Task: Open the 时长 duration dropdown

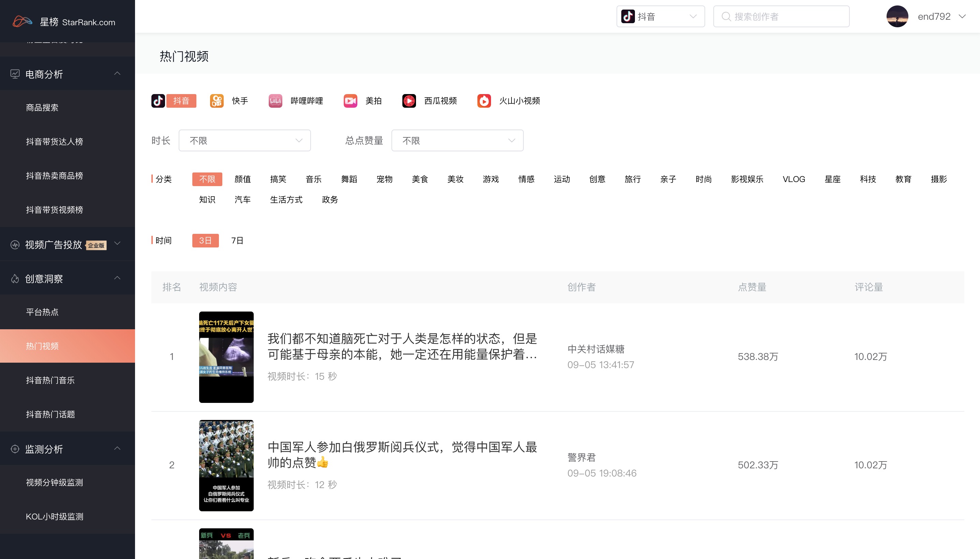Action: [x=244, y=140]
